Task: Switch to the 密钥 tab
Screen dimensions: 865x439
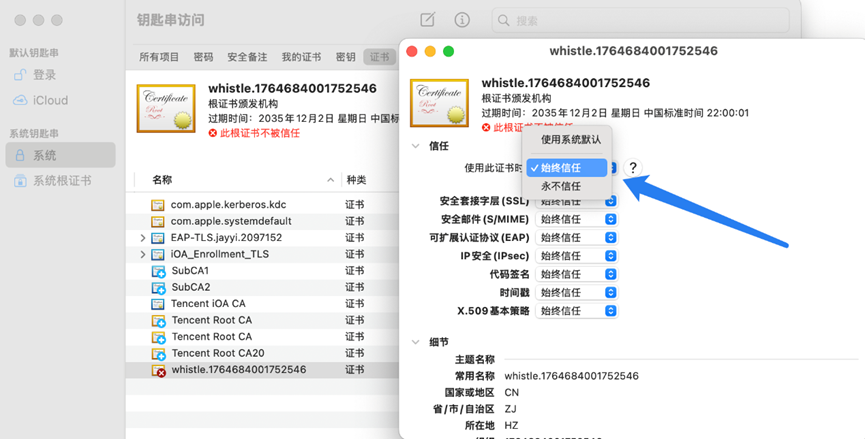Action: coord(345,57)
